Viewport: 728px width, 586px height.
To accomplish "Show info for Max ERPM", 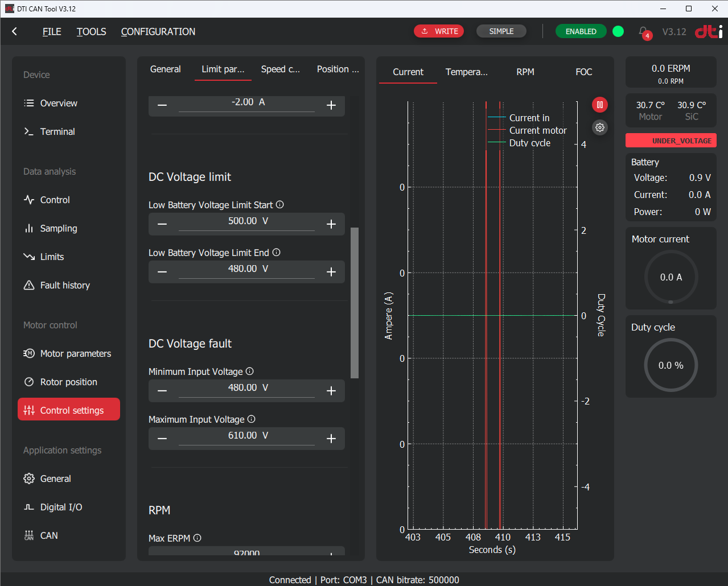I will point(198,538).
